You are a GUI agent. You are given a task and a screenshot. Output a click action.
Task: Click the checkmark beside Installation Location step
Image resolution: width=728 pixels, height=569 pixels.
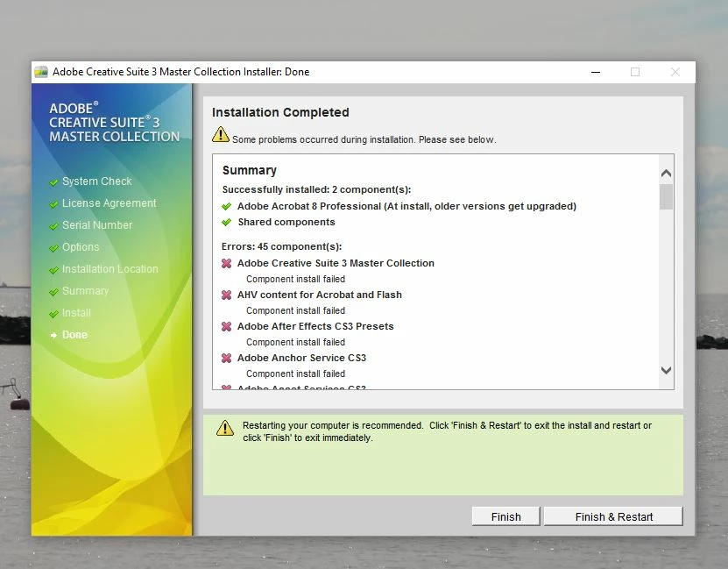(x=53, y=270)
